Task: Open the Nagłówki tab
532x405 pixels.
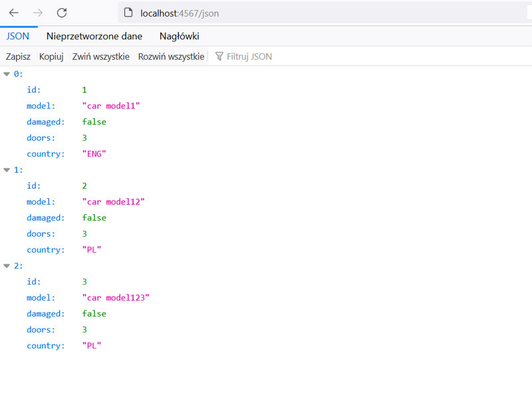Action: coord(179,36)
